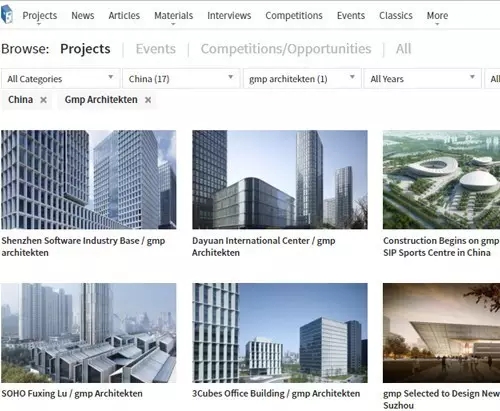Switch browse view to Competitions/Opportunities
The width and height of the screenshot is (500, 411).
pos(286,49)
